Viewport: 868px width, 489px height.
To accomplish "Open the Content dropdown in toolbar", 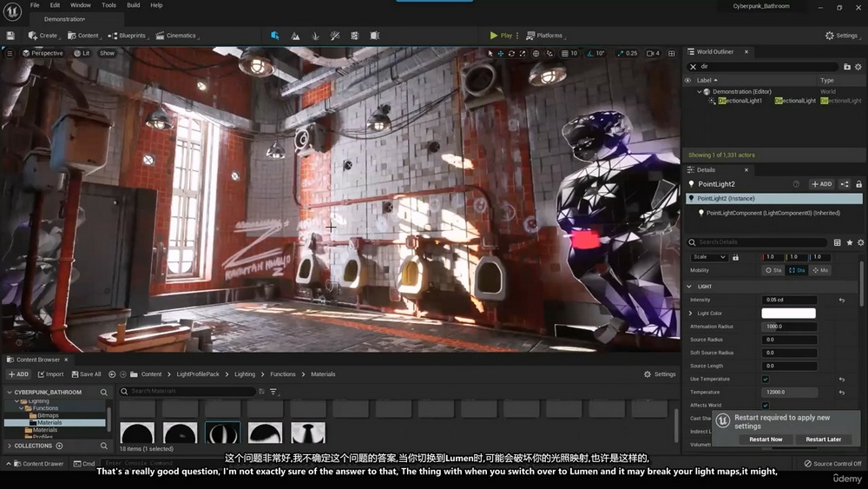I will [83, 36].
